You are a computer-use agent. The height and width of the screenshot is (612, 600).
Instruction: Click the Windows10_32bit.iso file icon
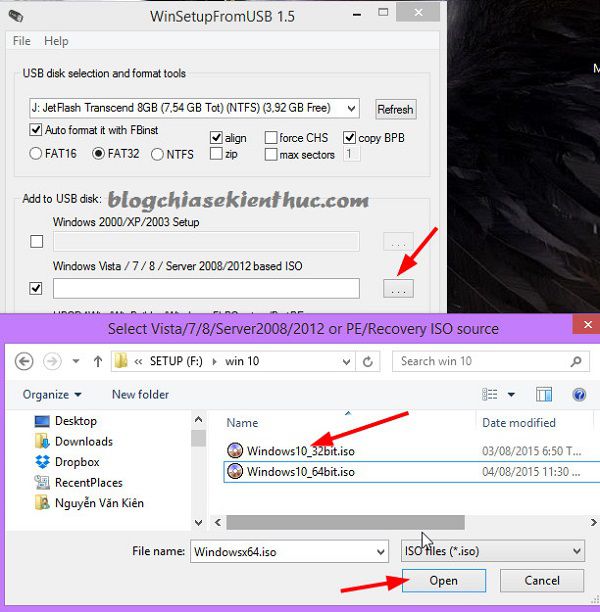pyautogui.click(x=235, y=450)
